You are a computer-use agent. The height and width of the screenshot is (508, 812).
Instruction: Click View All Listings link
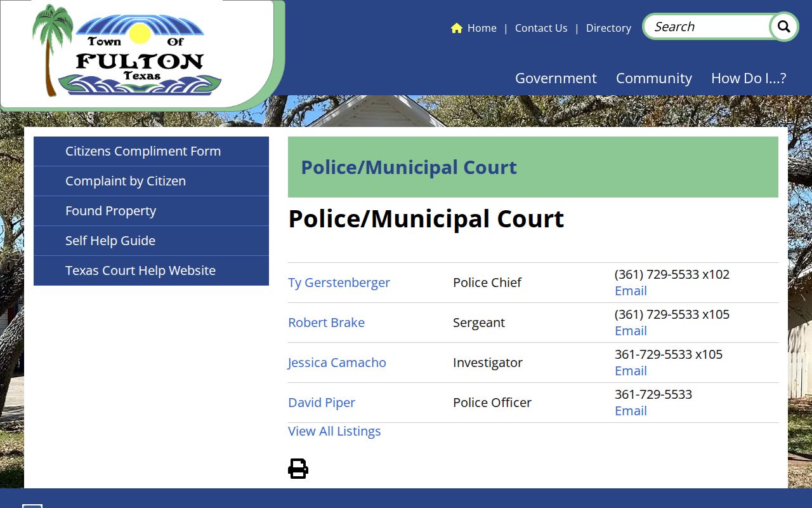[334, 431]
